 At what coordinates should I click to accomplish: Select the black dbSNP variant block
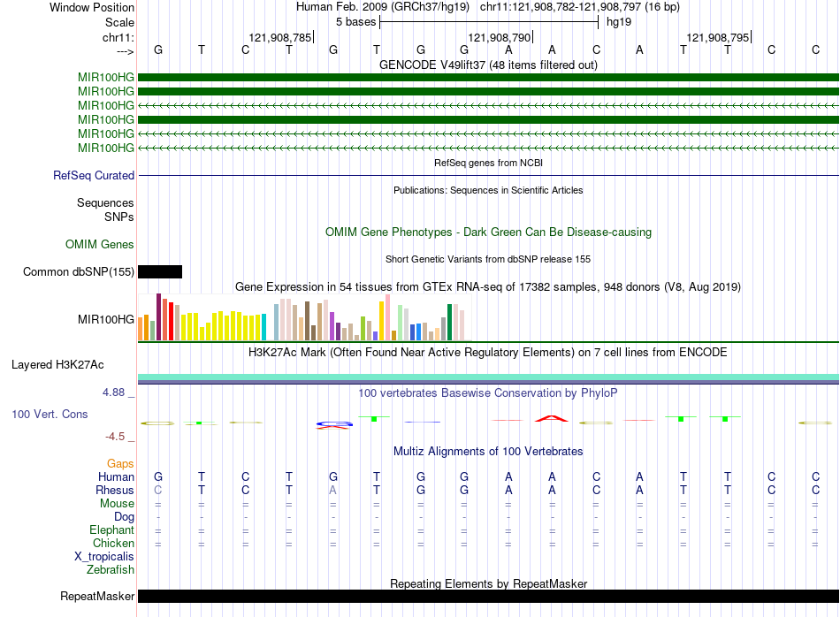(160, 271)
